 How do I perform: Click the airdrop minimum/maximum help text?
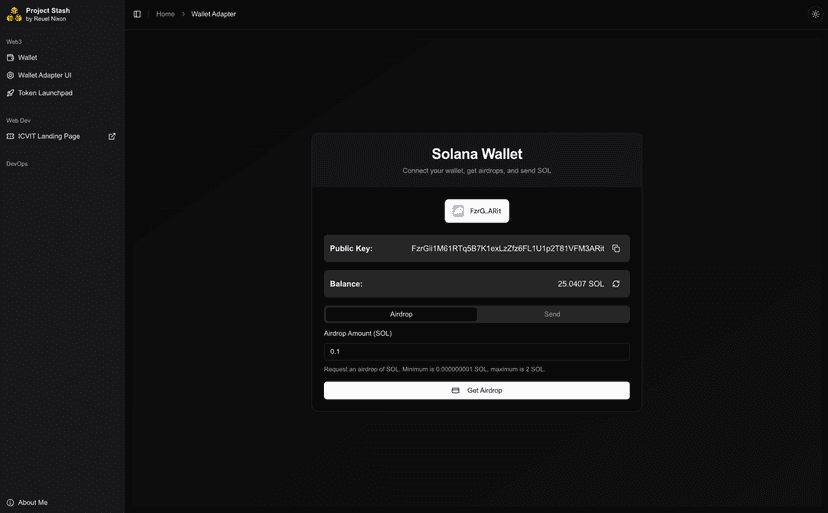(x=435, y=369)
